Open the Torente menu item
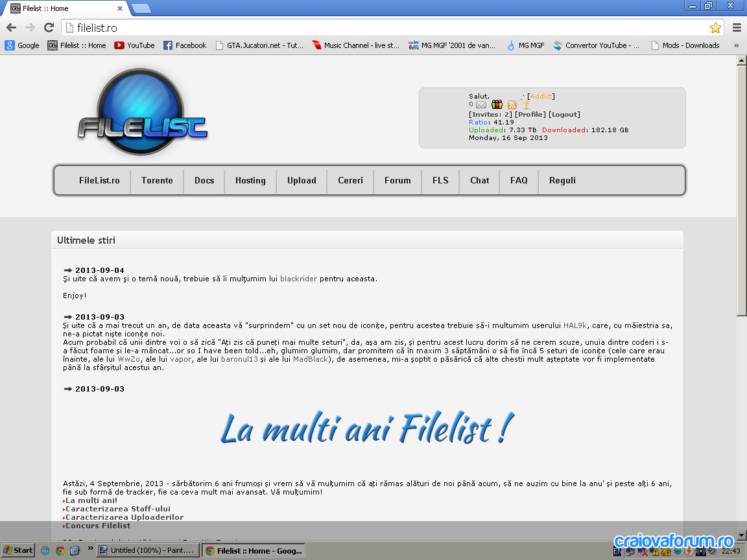The height and width of the screenshot is (560, 747). point(157,180)
